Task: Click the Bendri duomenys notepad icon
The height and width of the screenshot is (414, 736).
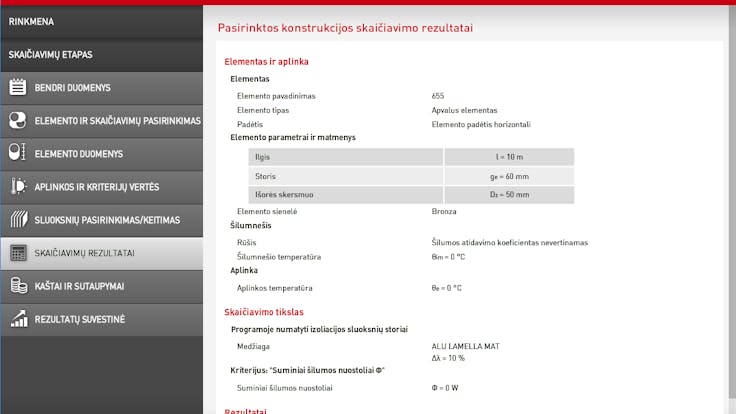Action: tap(18, 87)
